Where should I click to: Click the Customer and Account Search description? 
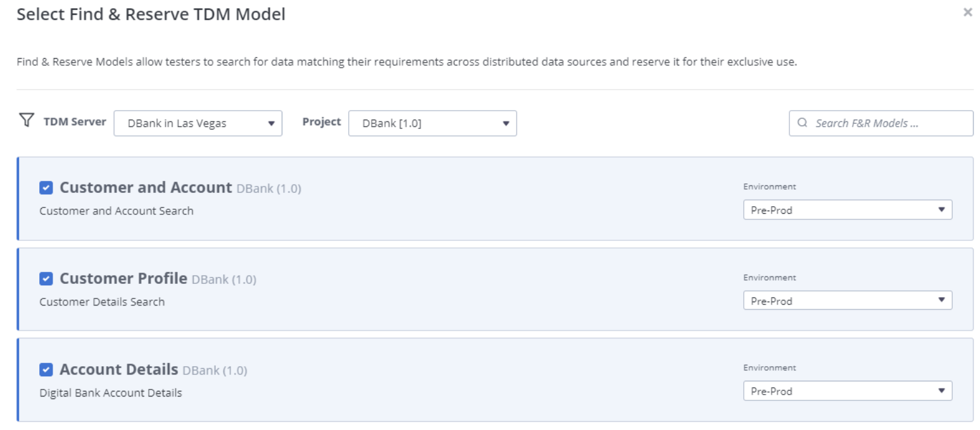click(116, 211)
